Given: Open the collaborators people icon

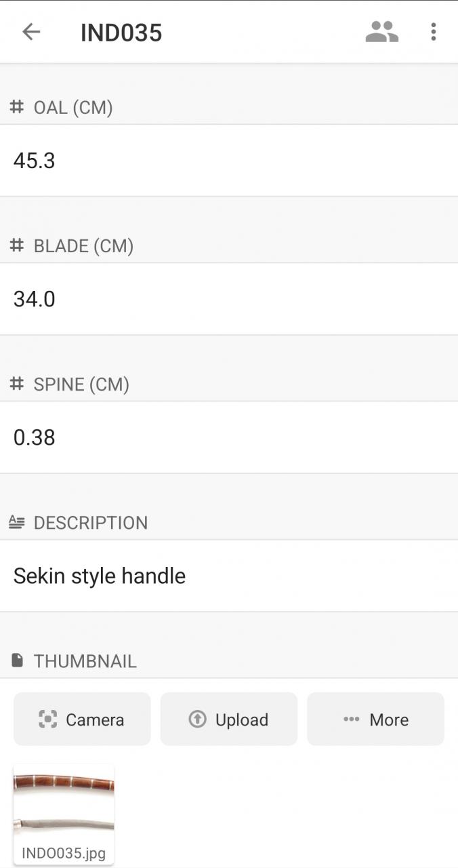Looking at the screenshot, I should (x=382, y=32).
